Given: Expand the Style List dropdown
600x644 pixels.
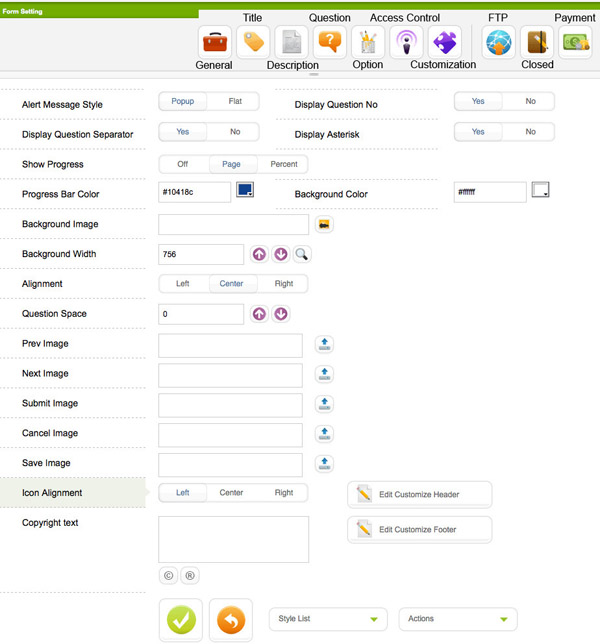Looking at the screenshot, I should [x=328, y=619].
